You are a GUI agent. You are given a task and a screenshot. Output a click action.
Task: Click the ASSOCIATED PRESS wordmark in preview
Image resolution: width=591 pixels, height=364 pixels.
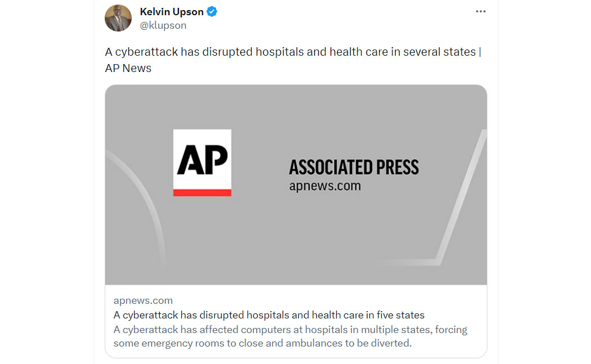coord(353,167)
